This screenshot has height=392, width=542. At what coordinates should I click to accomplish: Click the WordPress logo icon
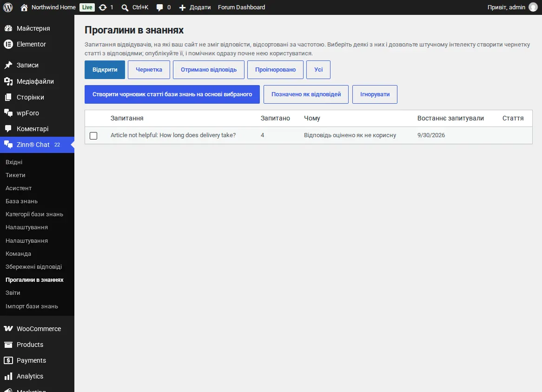(8, 7)
